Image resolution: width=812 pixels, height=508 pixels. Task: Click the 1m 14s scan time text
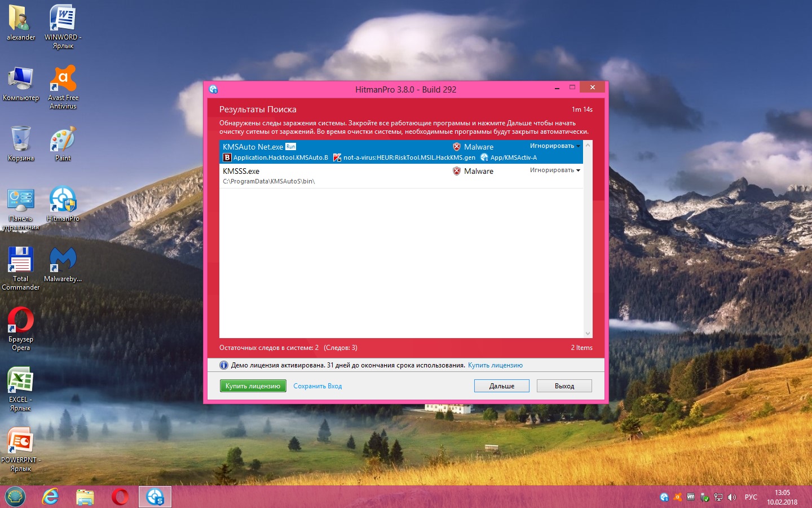point(582,110)
